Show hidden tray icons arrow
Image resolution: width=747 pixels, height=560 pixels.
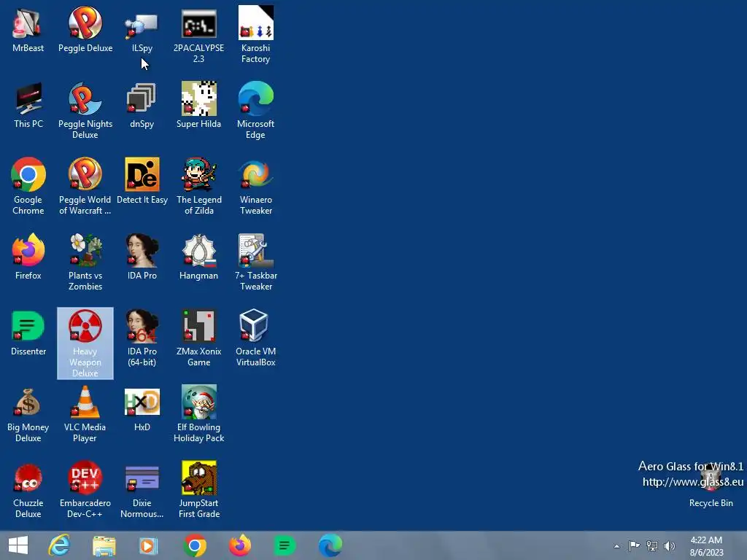point(616,546)
